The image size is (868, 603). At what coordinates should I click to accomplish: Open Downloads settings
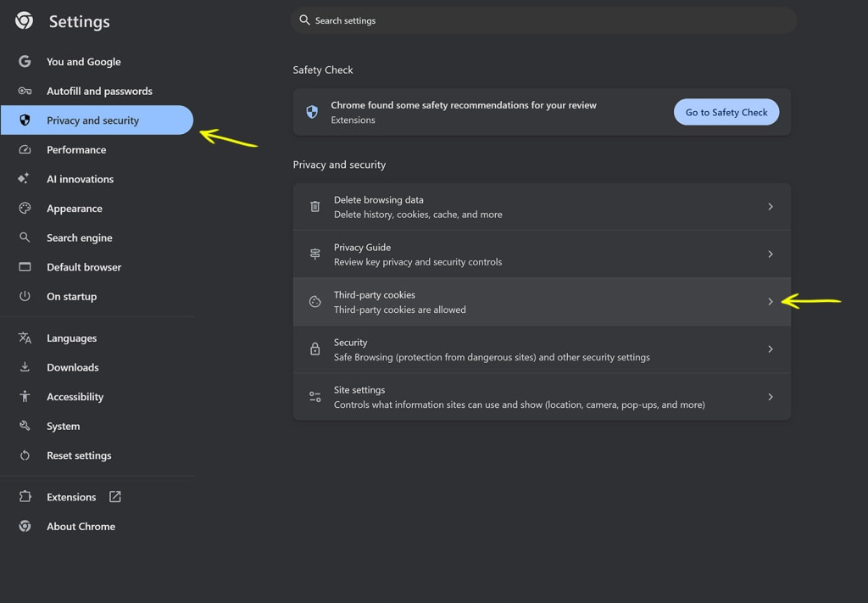[97, 367]
